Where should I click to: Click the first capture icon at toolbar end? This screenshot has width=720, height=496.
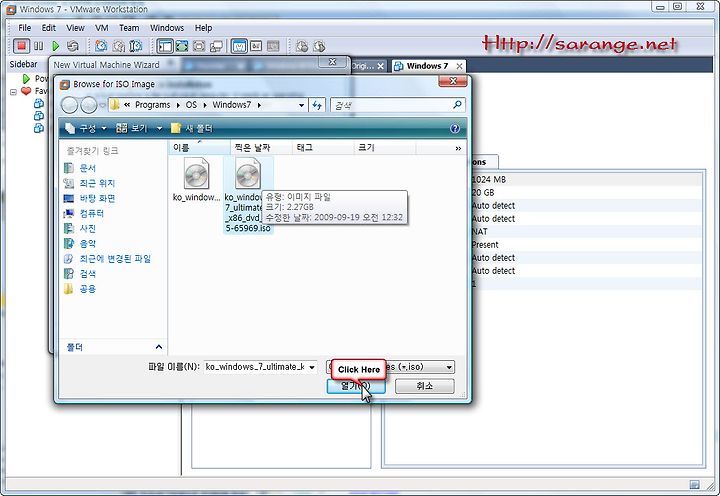tap(302, 46)
